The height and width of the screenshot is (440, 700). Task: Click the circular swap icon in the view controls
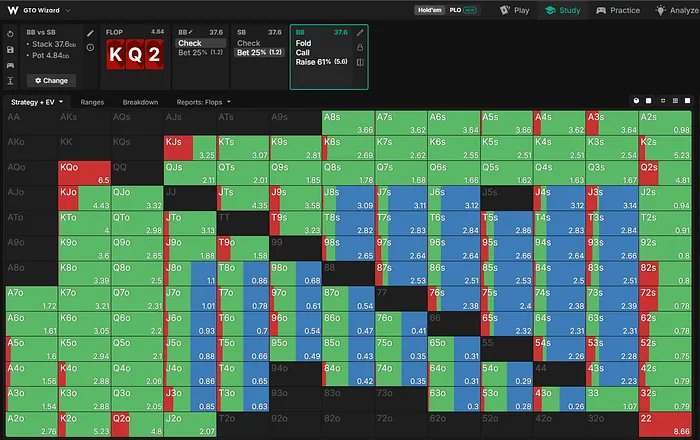[x=663, y=101]
